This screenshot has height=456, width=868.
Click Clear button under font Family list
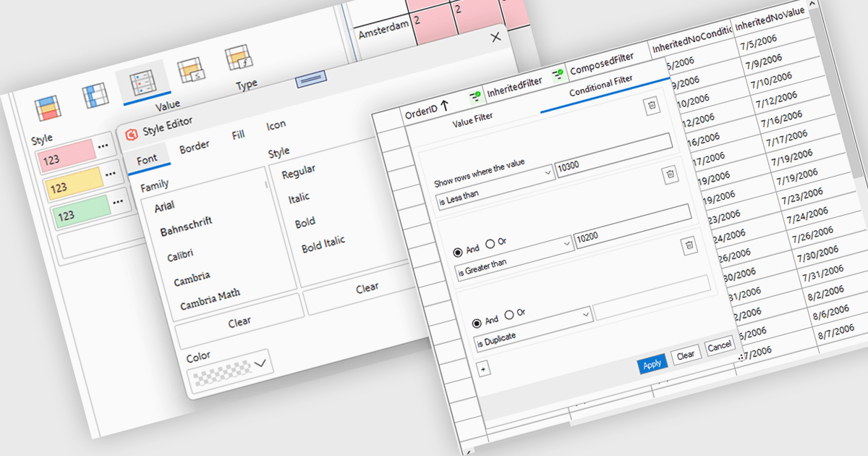(x=239, y=321)
